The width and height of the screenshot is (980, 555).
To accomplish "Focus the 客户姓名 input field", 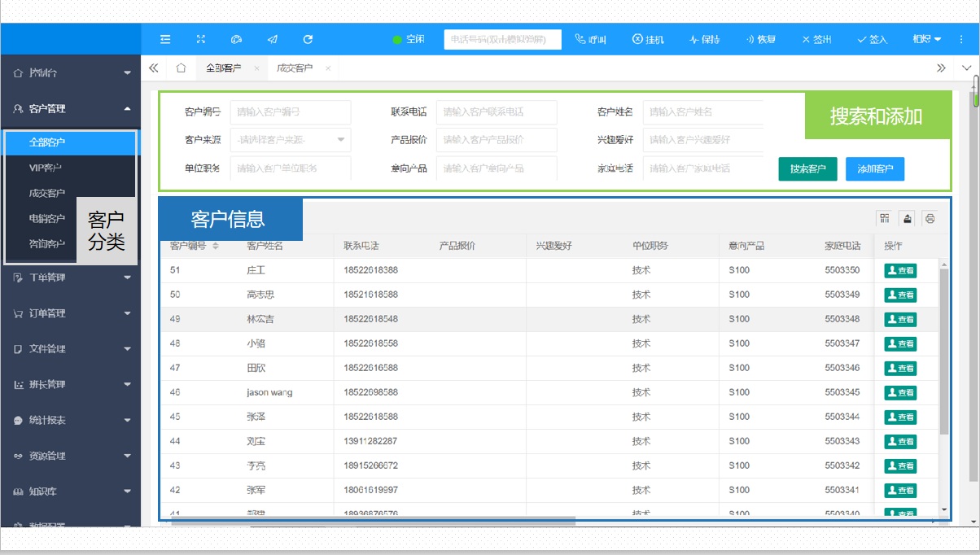I will click(x=703, y=112).
